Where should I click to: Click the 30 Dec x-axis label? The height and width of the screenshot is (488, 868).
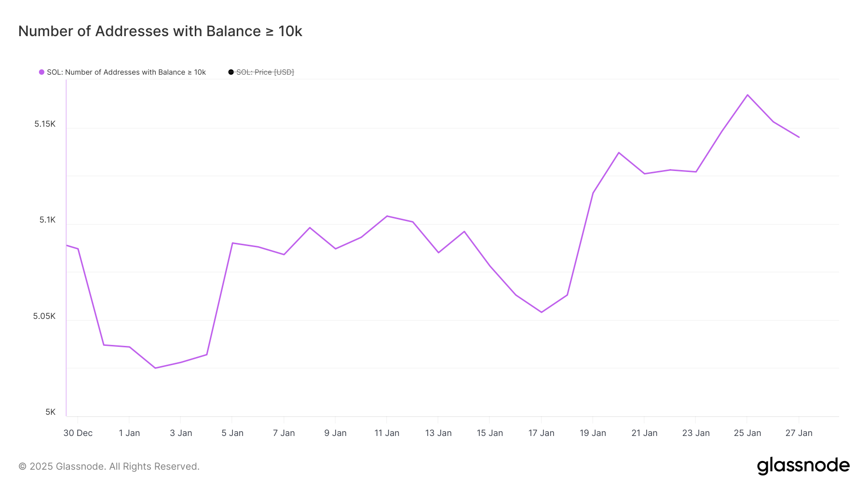click(x=78, y=433)
